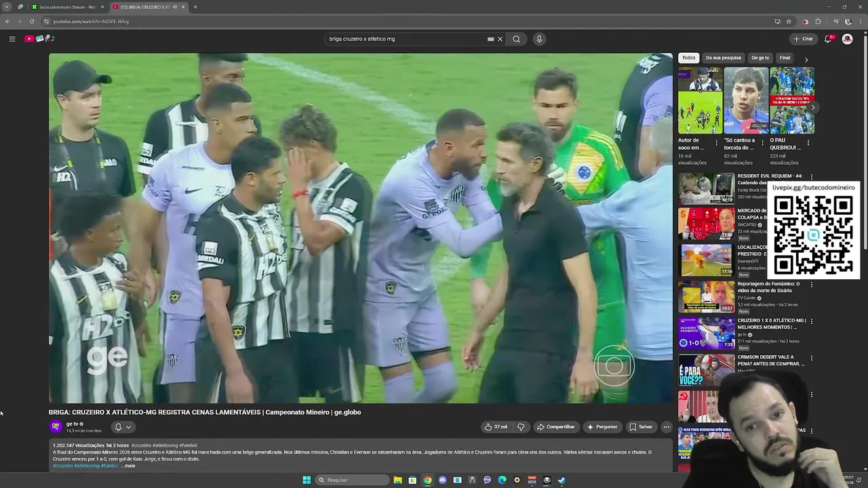Open the YouTube hamburger guide menu
Screen dimensions: 868x488
pos(12,39)
